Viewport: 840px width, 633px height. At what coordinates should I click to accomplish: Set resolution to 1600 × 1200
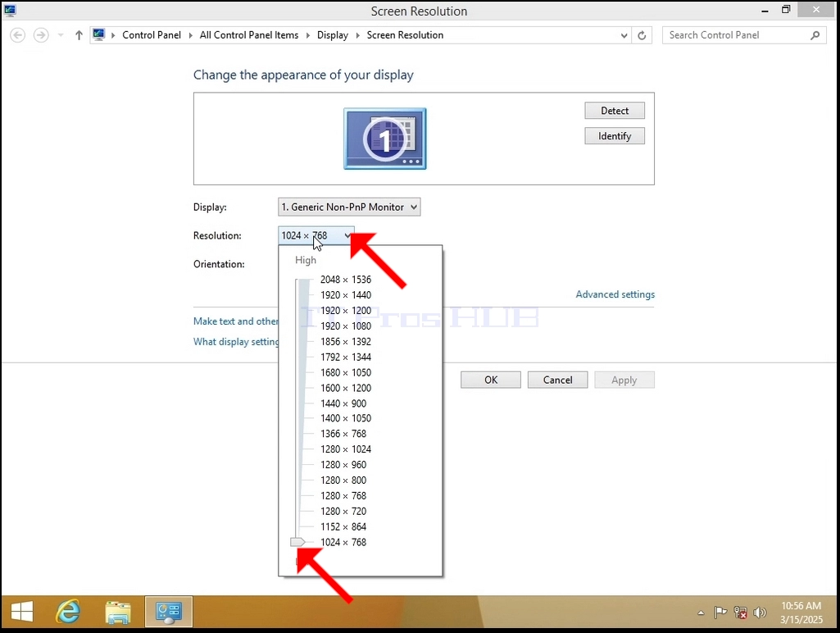tap(346, 388)
